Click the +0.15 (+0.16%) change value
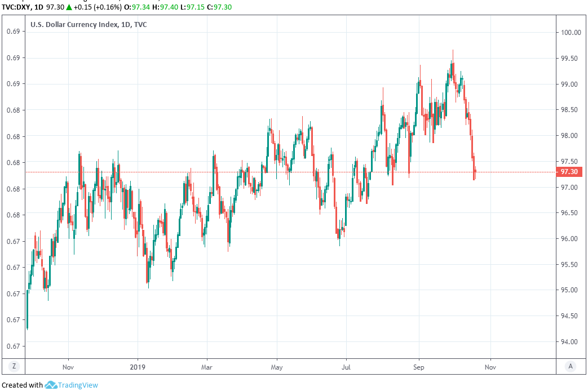 [x=98, y=7]
